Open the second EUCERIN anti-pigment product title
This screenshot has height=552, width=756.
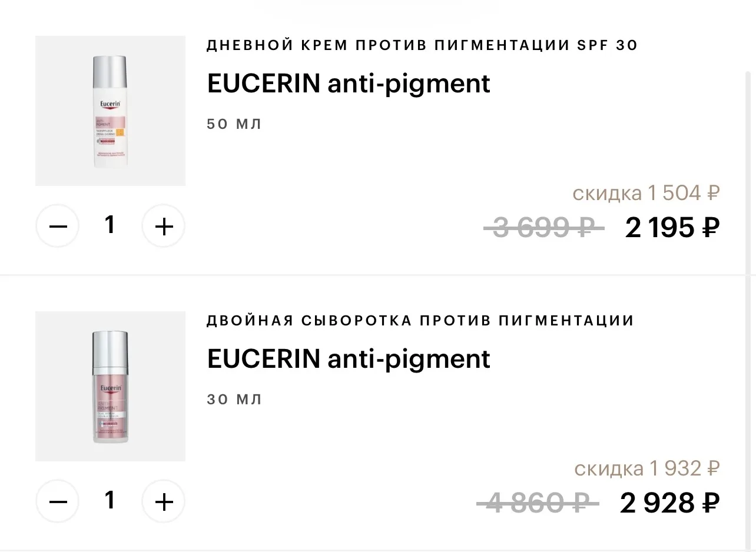pyautogui.click(x=349, y=359)
